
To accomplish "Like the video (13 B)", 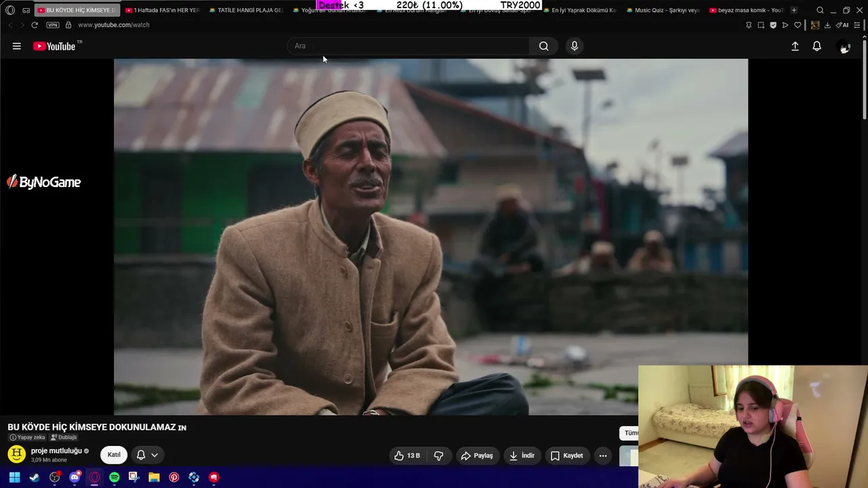I will [x=408, y=455].
